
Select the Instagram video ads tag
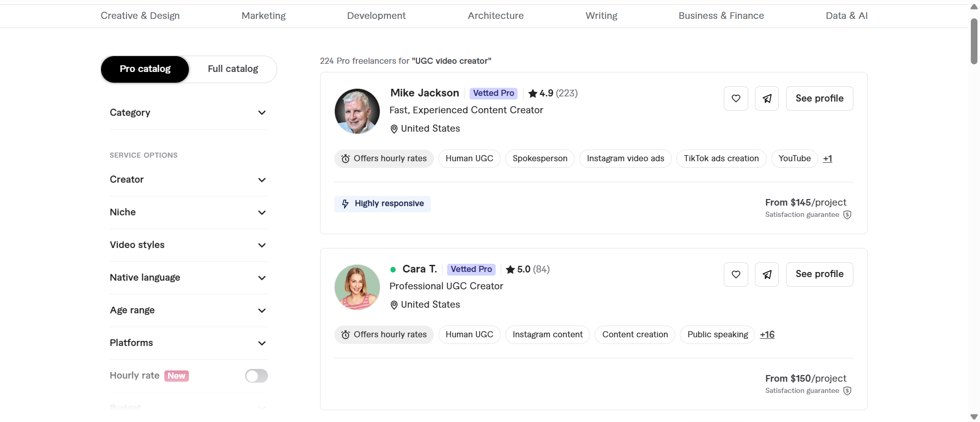click(625, 159)
